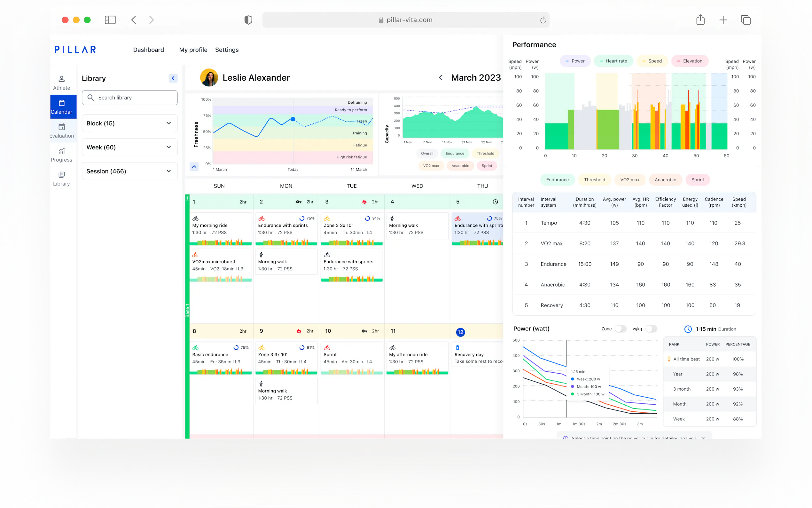The width and height of the screenshot is (812, 508).
Task: Click the clock icon on day 5
Action: pyautogui.click(x=495, y=202)
